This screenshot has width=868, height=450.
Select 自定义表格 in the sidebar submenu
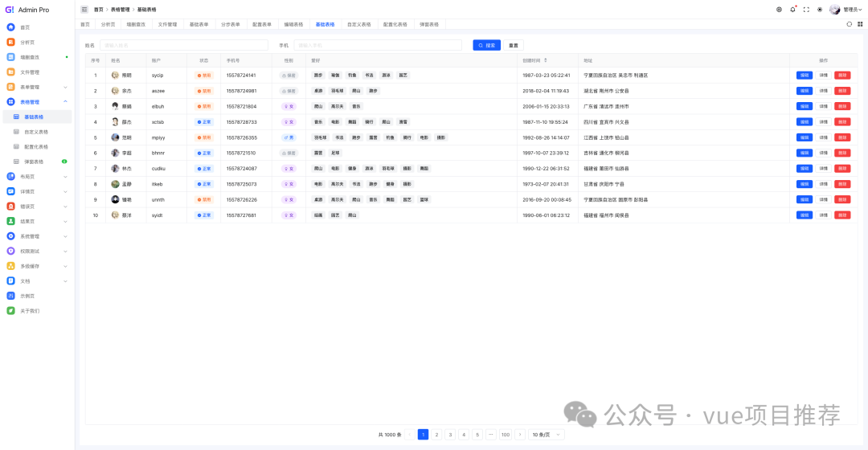36,132
